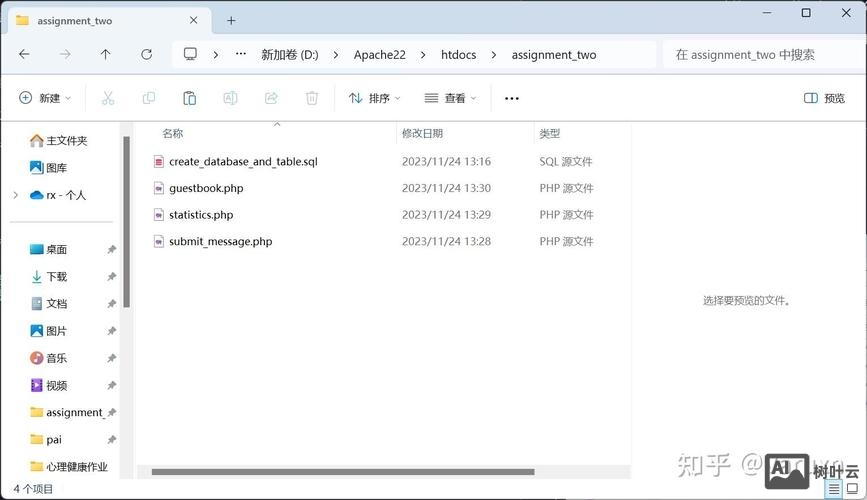The image size is (867, 500).
Task: Click the PHP file icon of guestbook.php
Action: pos(159,188)
